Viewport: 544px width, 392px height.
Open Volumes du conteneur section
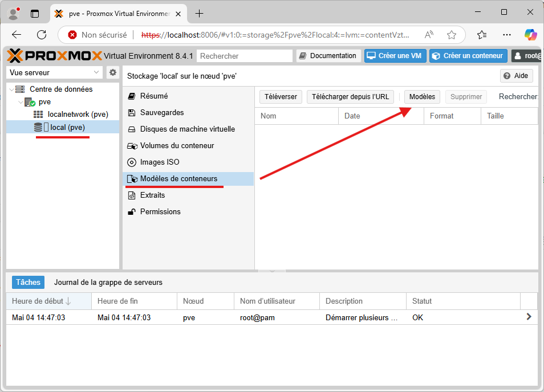click(x=188, y=146)
